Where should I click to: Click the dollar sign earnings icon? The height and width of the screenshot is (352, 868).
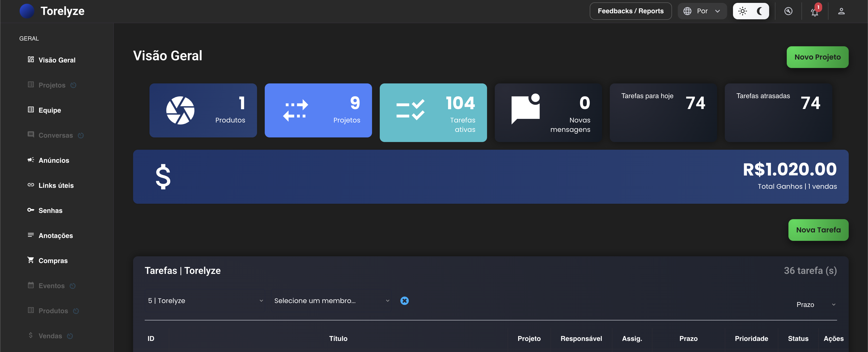point(163,176)
